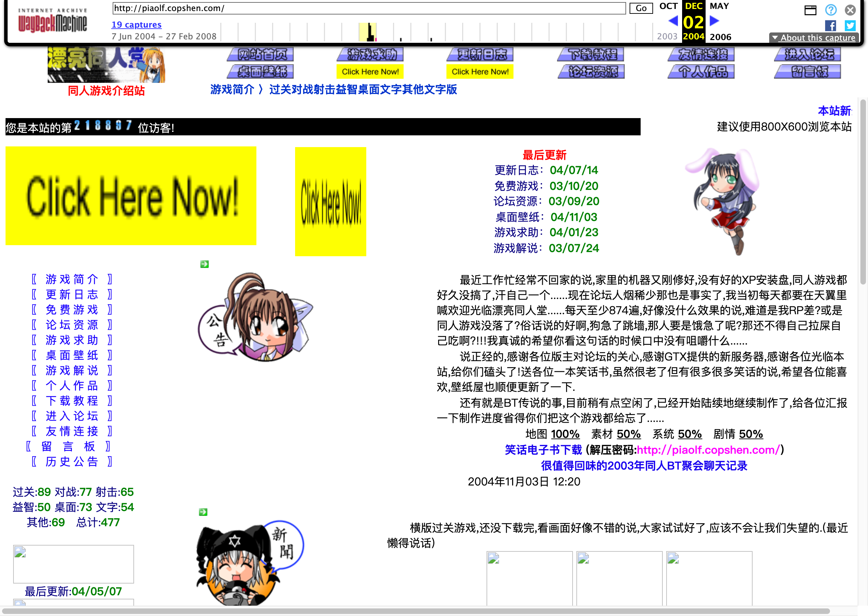Go to the previous capture with the left arrow
The image size is (868, 616).
click(673, 21)
